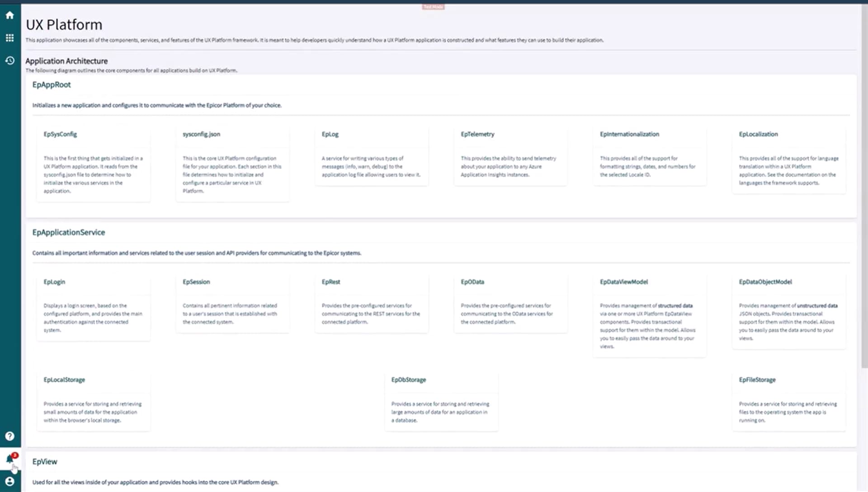868x492 pixels.
Task: Select the EpDbStorage card title
Action: [x=409, y=380]
